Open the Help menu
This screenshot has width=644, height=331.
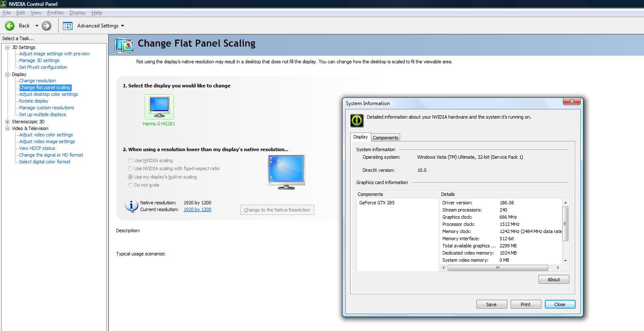(97, 13)
